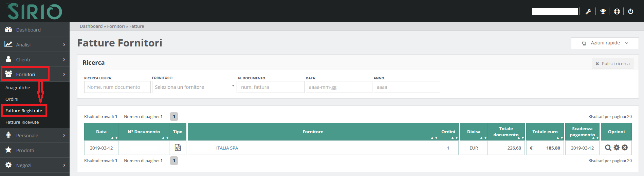Image resolution: width=644 pixels, height=176 pixels.
Task: Delete invoice using the circled X icon
Action: 625,148
